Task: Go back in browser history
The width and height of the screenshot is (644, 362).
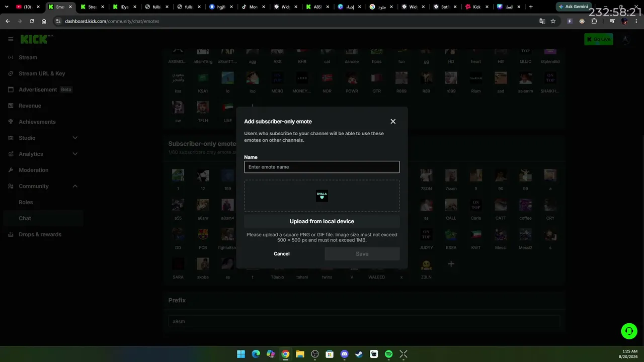Action: point(8,21)
